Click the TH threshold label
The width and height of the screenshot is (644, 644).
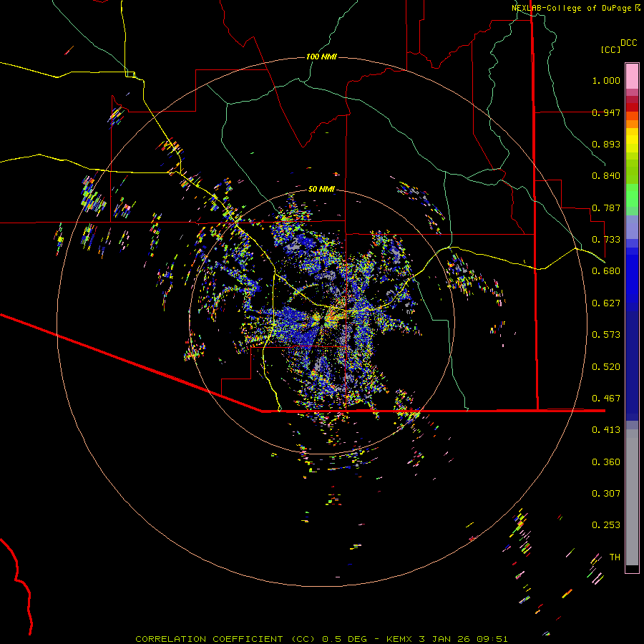pyautogui.click(x=615, y=557)
